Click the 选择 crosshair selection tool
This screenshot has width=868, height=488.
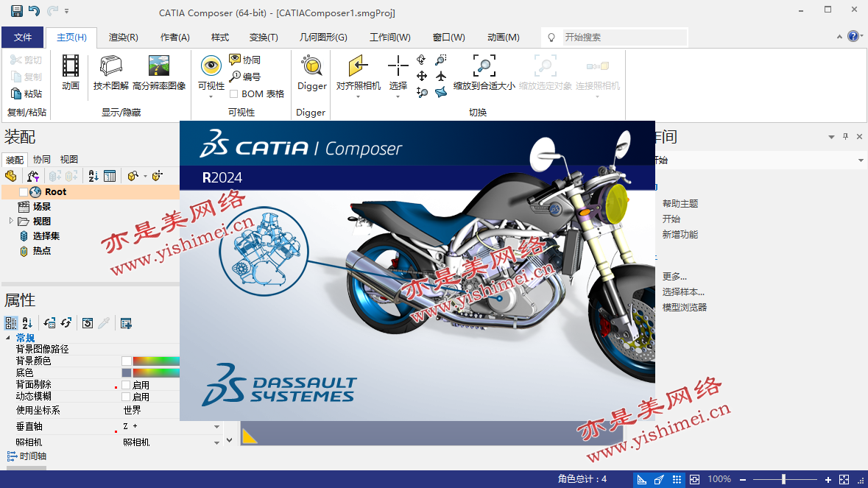point(398,66)
